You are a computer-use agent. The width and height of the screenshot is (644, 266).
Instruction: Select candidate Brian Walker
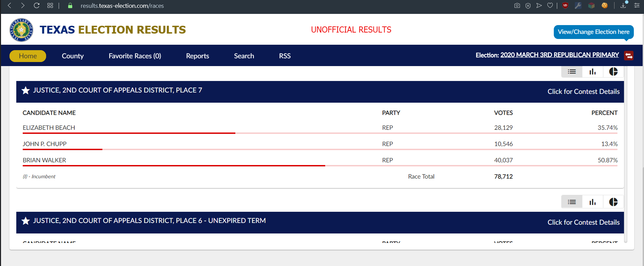pyautogui.click(x=44, y=160)
